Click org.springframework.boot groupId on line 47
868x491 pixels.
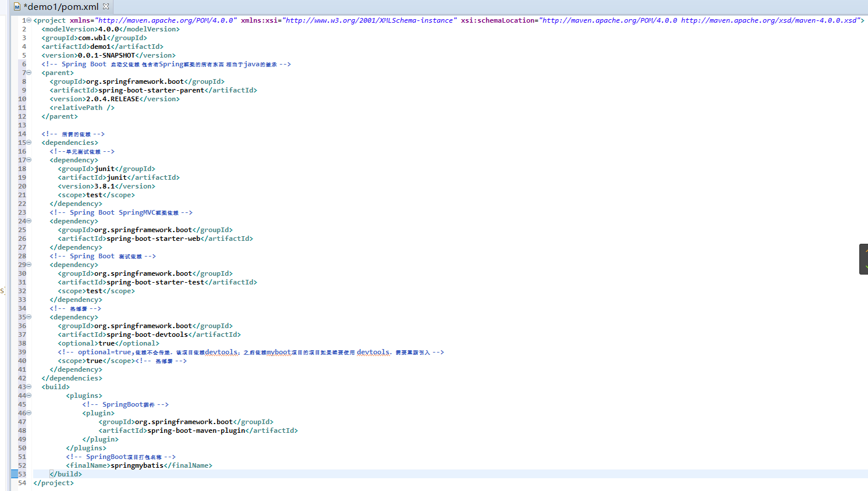[x=184, y=422]
